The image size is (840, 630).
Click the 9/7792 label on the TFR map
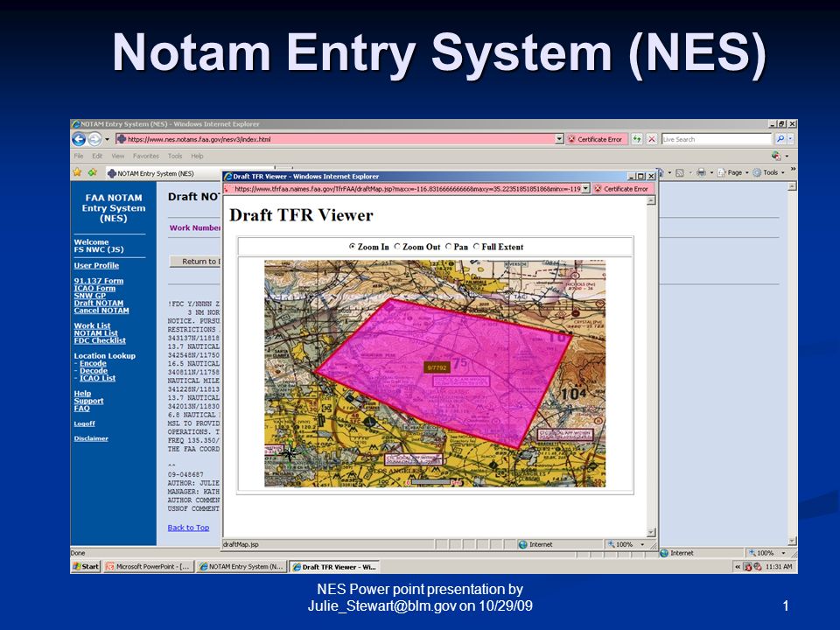click(x=437, y=367)
